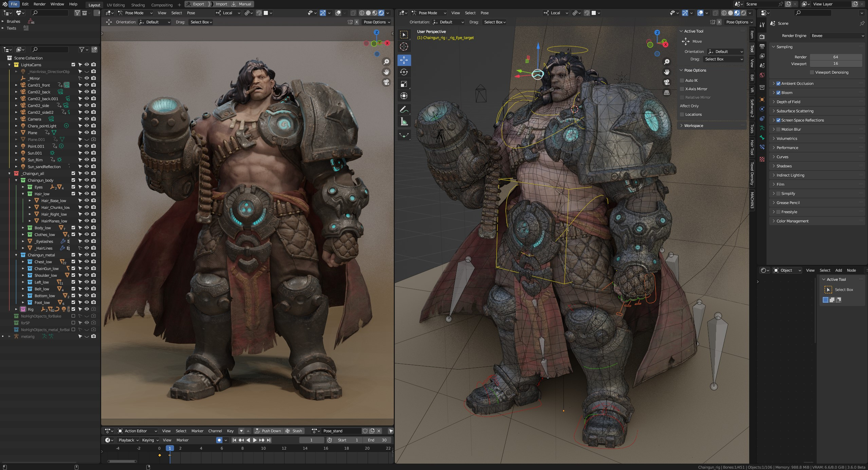The width and height of the screenshot is (868, 470).
Task: Switch to Shading workspace tab
Action: [x=138, y=5]
